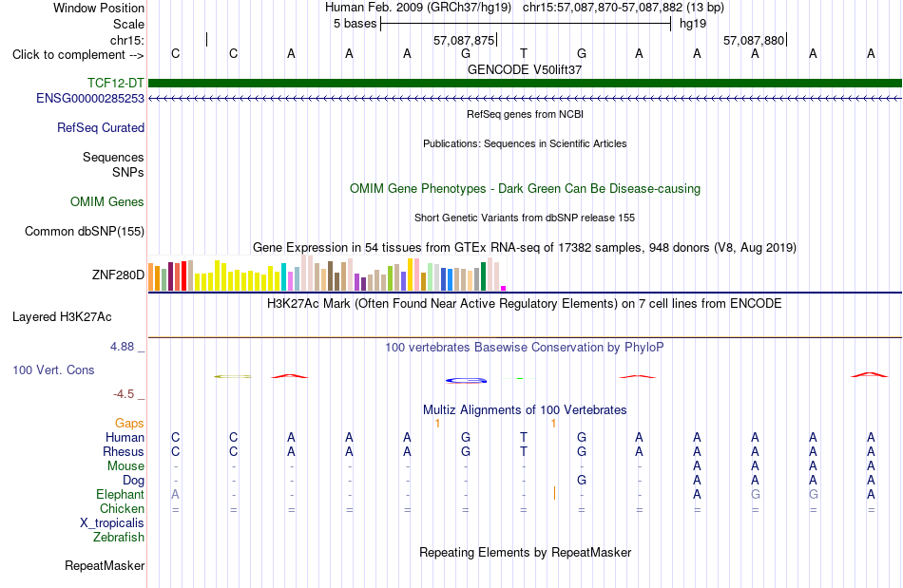Open ENSG00000285253 transcript label
The width and height of the screenshot is (903, 588).
click(x=90, y=99)
